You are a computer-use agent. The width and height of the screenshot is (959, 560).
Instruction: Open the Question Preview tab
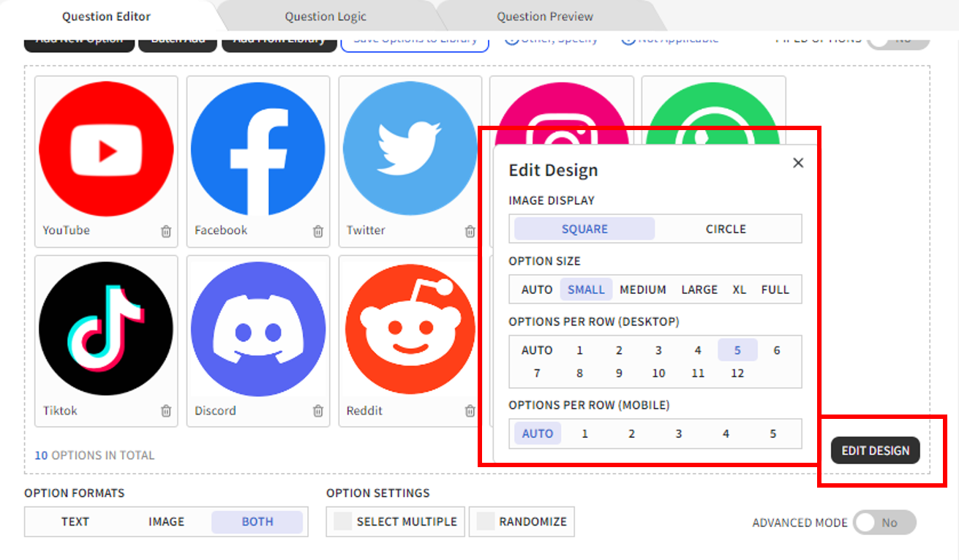pyautogui.click(x=545, y=16)
